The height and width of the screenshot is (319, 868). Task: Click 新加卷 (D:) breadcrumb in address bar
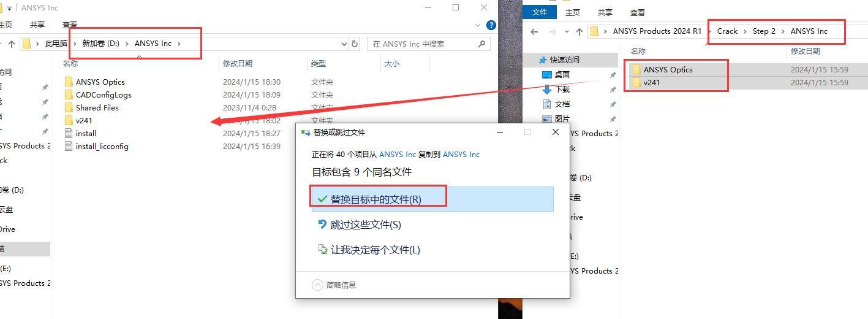[101, 44]
